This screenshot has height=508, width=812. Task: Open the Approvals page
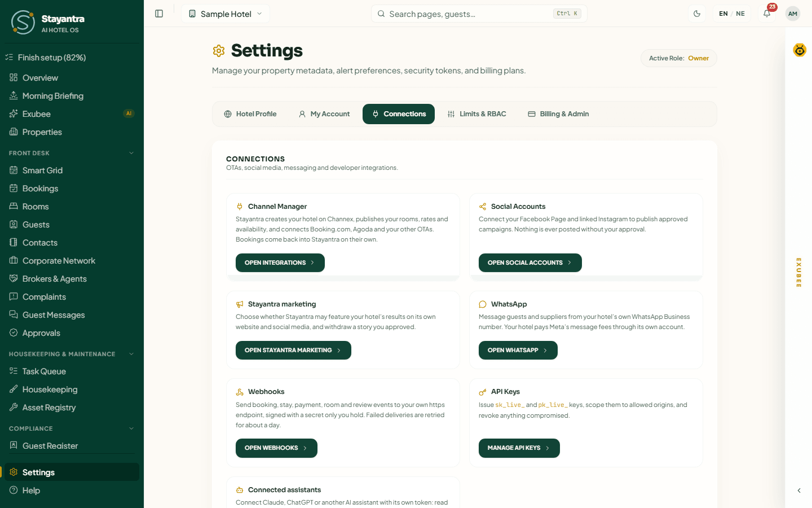click(x=72, y=333)
